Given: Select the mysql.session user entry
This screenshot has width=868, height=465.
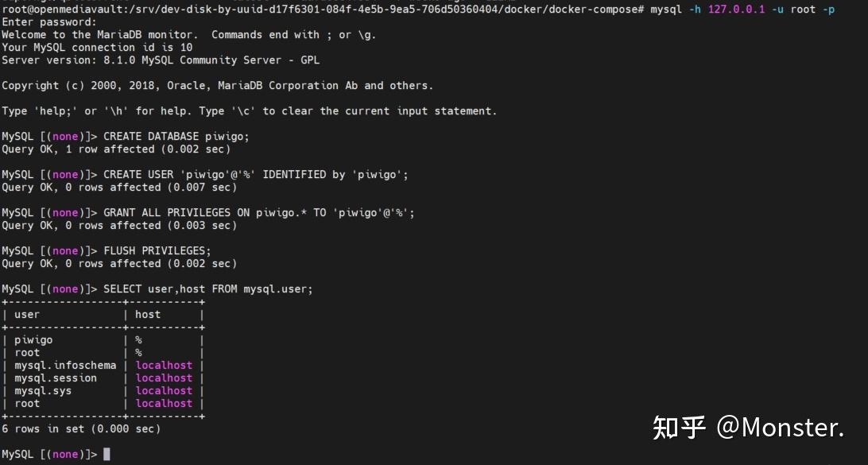Looking at the screenshot, I should [x=56, y=378].
